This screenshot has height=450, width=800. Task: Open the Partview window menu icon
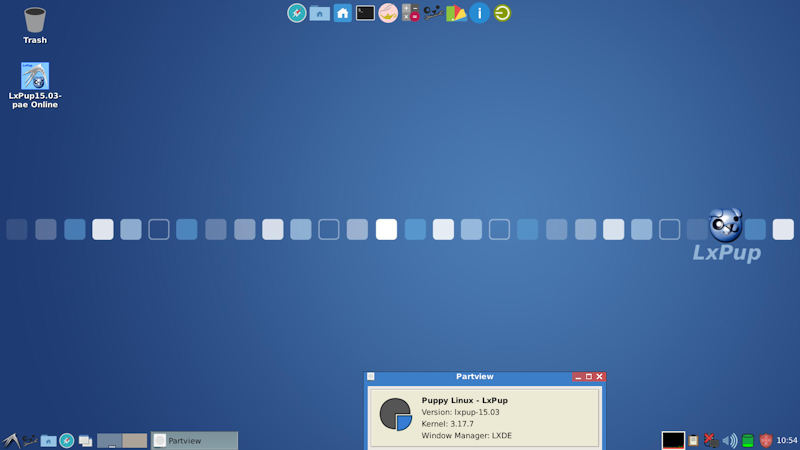click(371, 377)
